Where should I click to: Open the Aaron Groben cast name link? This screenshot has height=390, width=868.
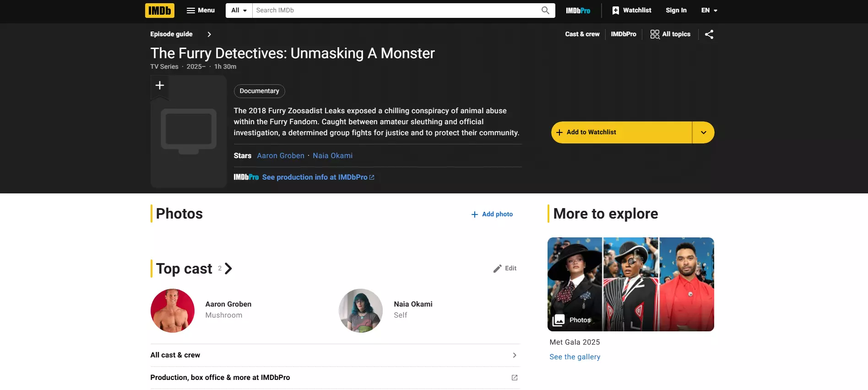[x=228, y=304]
